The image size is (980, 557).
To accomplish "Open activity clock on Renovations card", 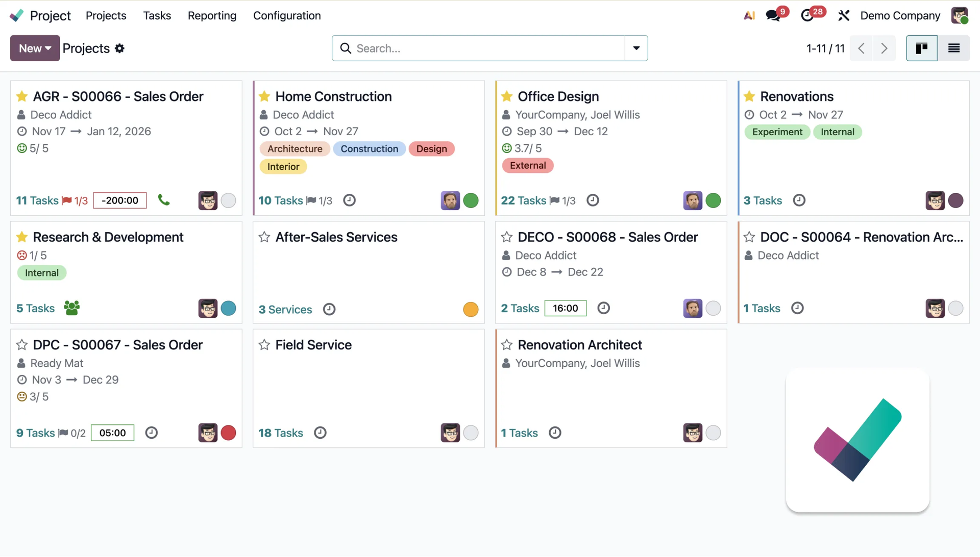I will 799,200.
